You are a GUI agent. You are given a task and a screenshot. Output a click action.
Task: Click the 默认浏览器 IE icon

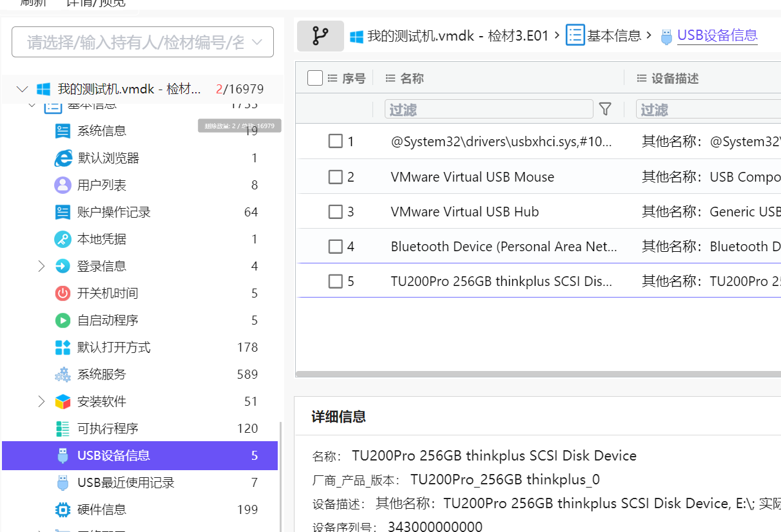[x=63, y=158]
